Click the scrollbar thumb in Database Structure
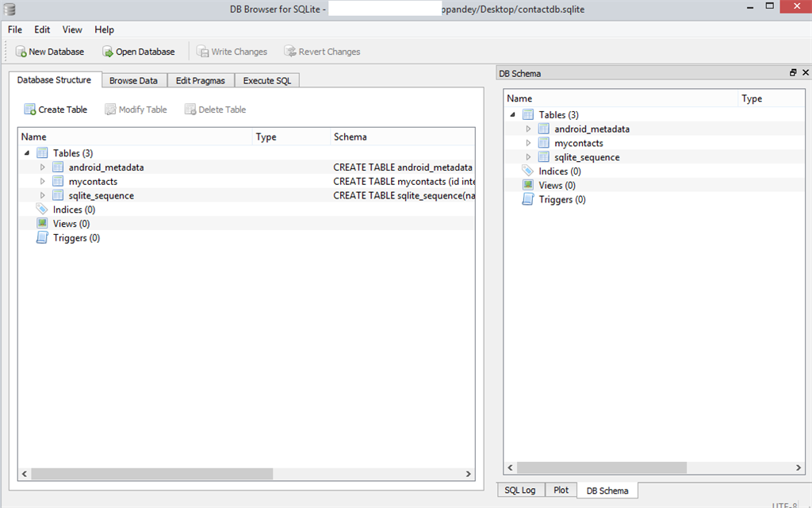The height and width of the screenshot is (508, 812). click(151, 474)
